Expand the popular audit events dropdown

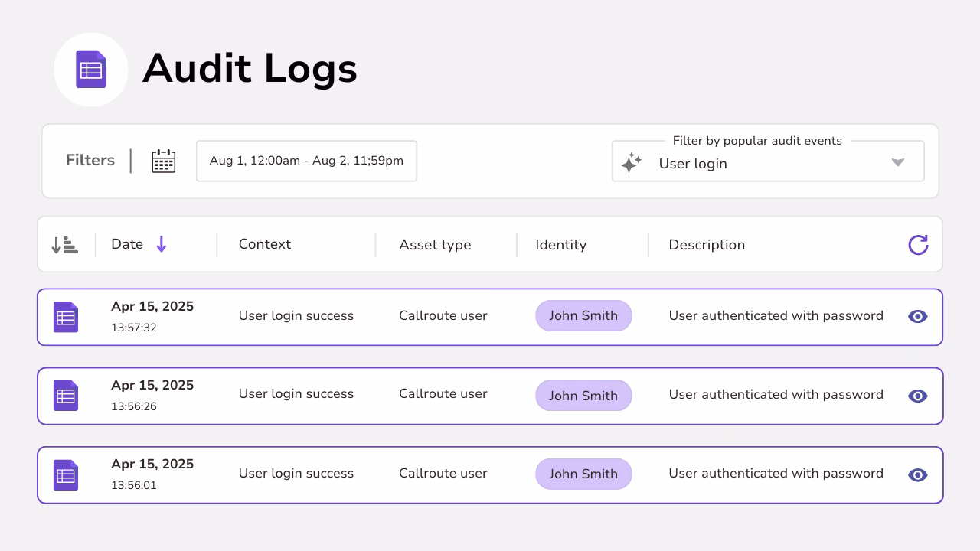point(897,162)
